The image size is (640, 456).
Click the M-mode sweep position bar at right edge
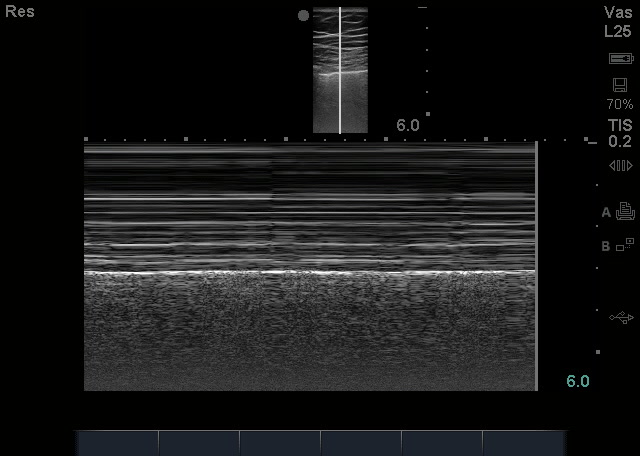pyautogui.click(x=537, y=265)
